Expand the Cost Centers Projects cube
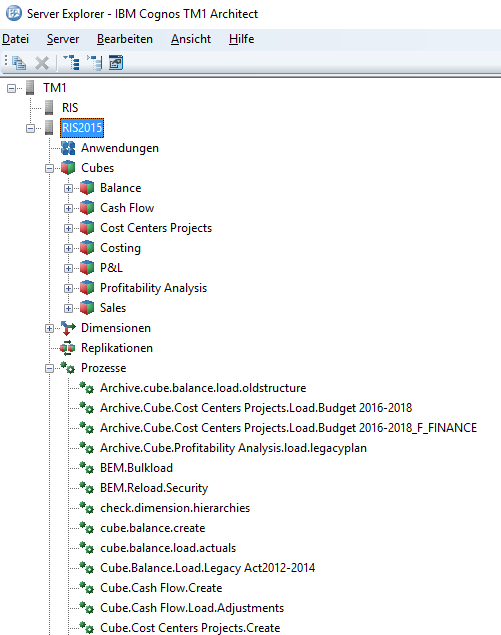 tap(68, 228)
